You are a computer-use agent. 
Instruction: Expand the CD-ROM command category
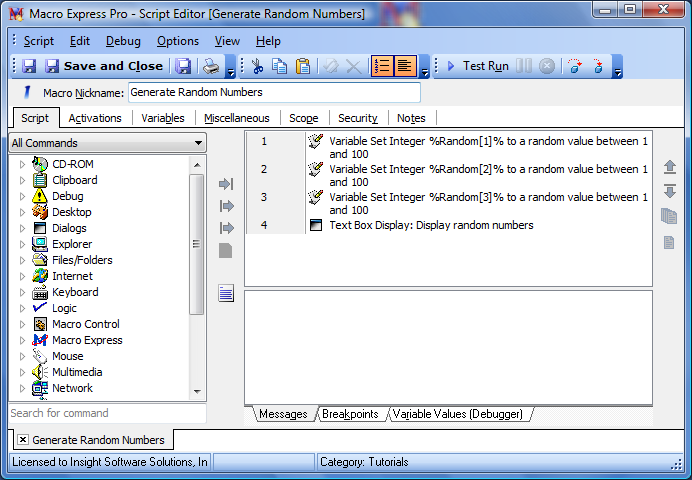coord(22,164)
